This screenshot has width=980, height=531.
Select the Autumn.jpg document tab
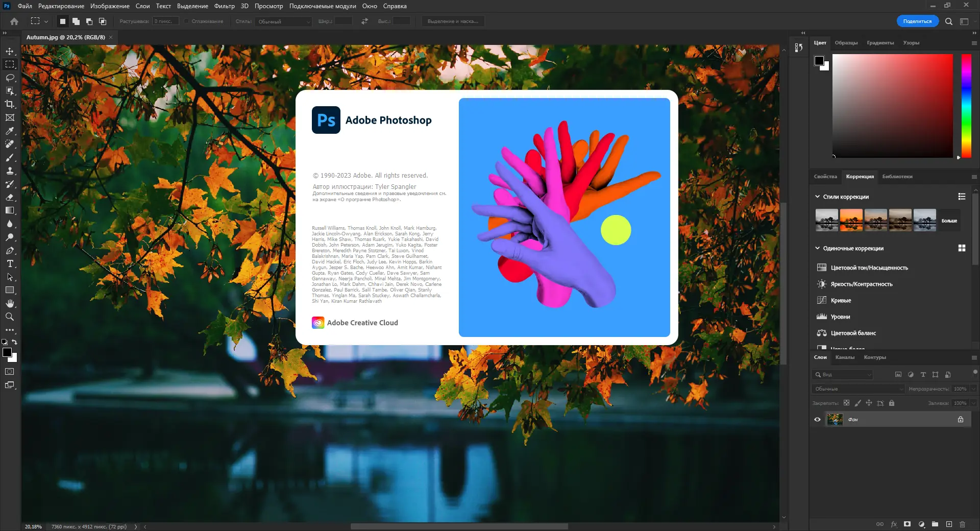click(66, 37)
